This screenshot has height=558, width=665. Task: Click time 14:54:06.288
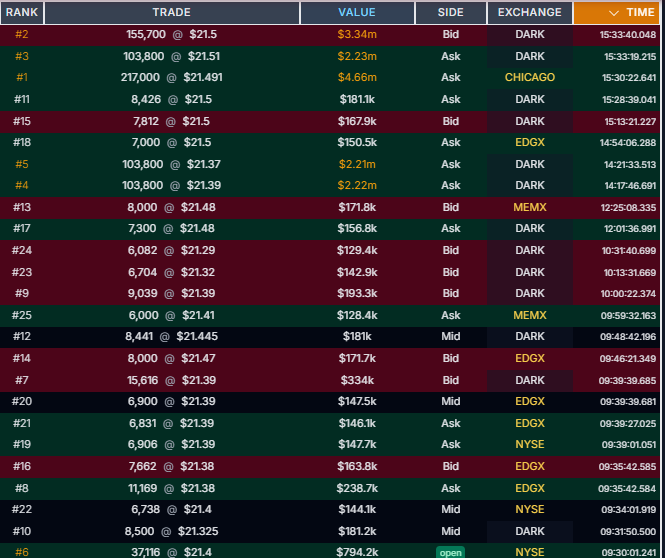click(x=628, y=142)
